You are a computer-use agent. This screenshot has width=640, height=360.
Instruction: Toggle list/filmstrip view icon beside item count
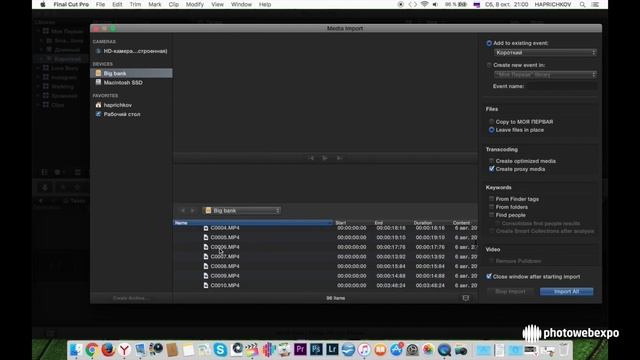[466, 298]
